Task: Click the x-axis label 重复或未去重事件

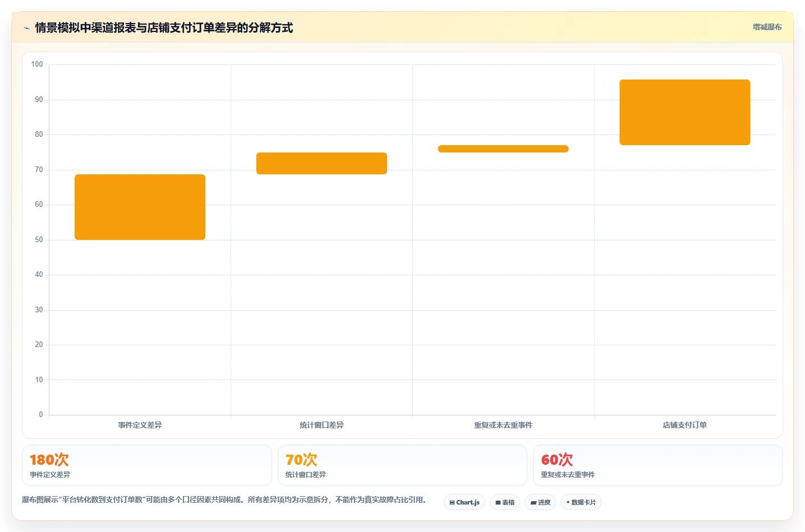Action: coord(503,425)
